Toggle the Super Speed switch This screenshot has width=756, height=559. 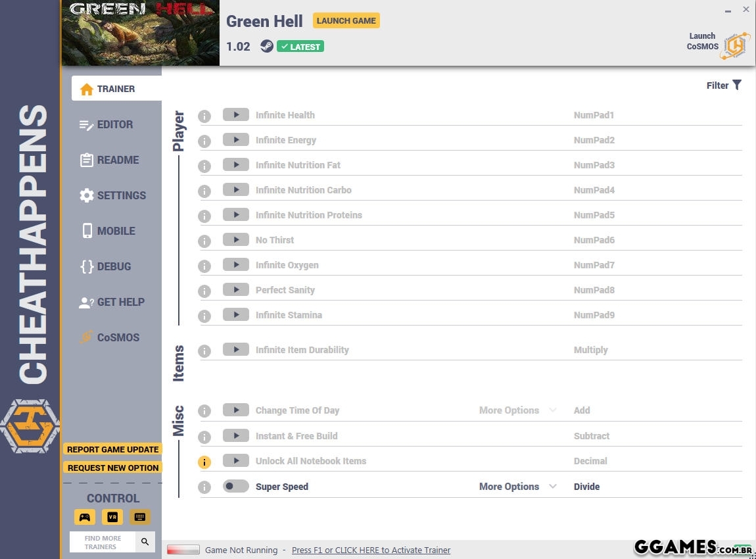tap(235, 487)
